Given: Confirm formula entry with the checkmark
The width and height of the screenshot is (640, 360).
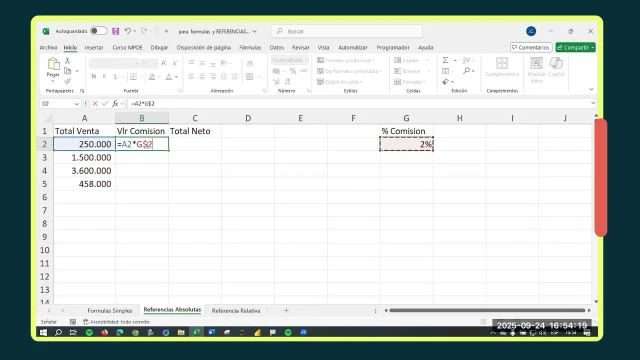Looking at the screenshot, I should coord(104,104).
